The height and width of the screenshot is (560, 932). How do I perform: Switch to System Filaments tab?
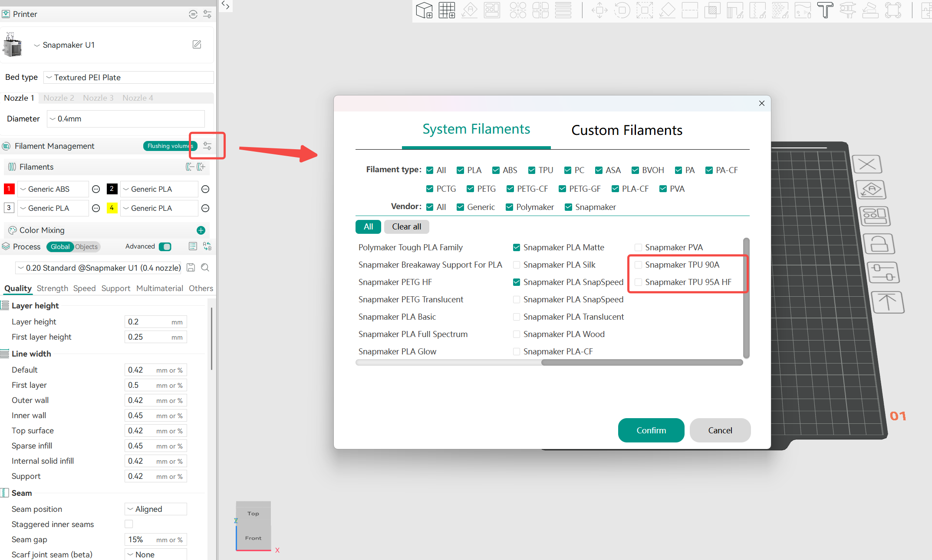tap(476, 129)
